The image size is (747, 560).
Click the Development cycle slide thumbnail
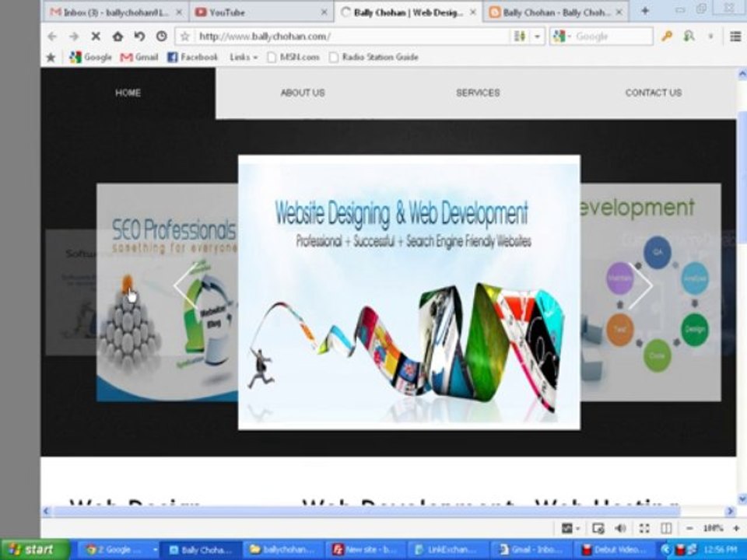[651, 292]
